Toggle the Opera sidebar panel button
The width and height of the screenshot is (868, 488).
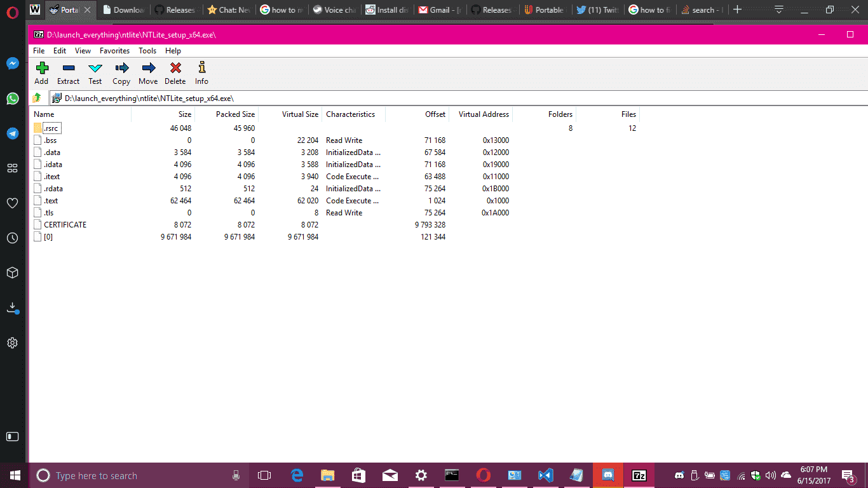pyautogui.click(x=12, y=437)
